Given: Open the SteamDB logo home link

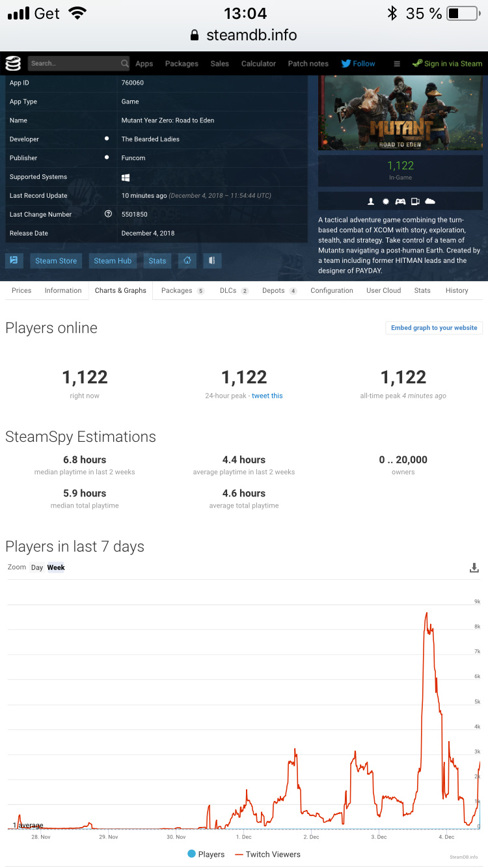Looking at the screenshot, I should (13, 63).
